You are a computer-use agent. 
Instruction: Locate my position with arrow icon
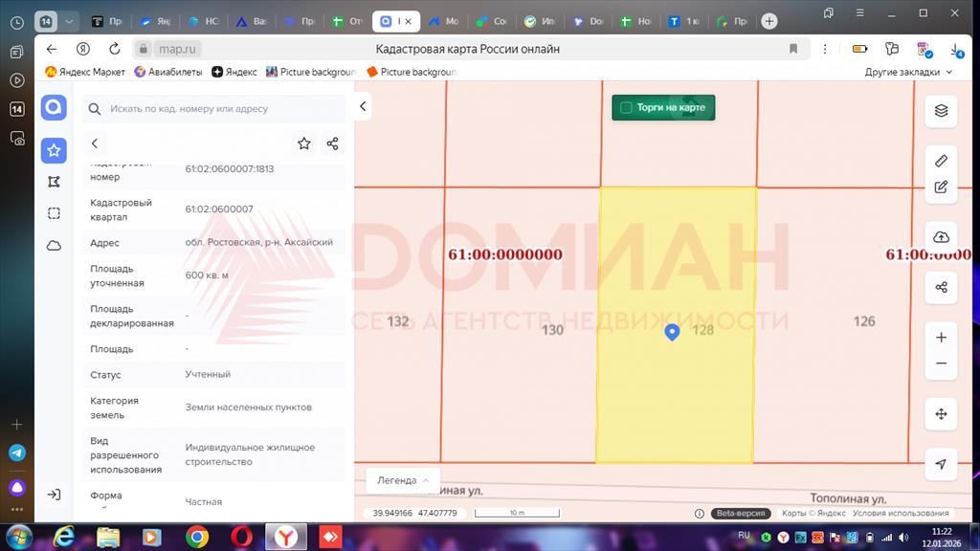click(941, 464)
